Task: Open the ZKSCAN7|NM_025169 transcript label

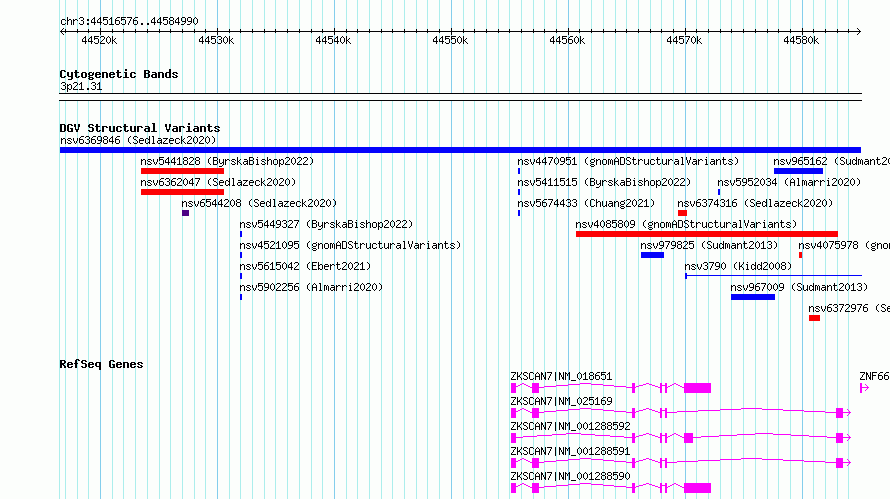Action: (x=561, y=401)
